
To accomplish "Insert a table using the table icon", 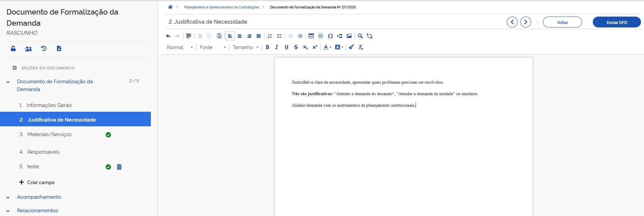I will pos(311,36).
